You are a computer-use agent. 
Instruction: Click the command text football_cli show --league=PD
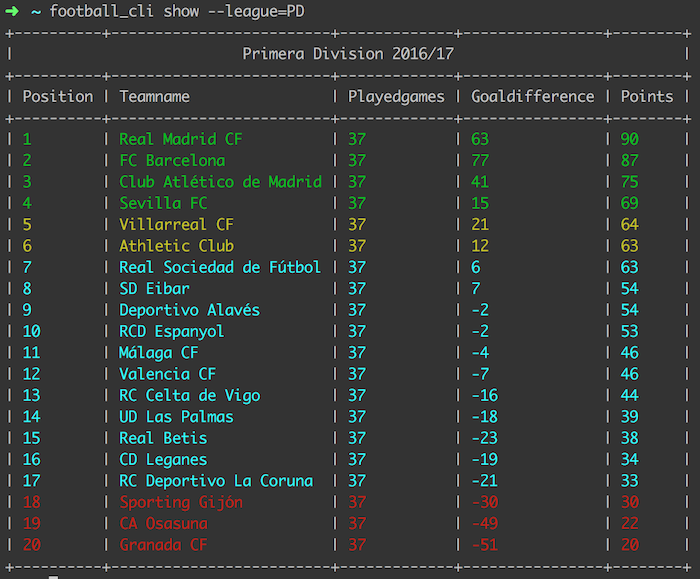[x=177, y=11]
